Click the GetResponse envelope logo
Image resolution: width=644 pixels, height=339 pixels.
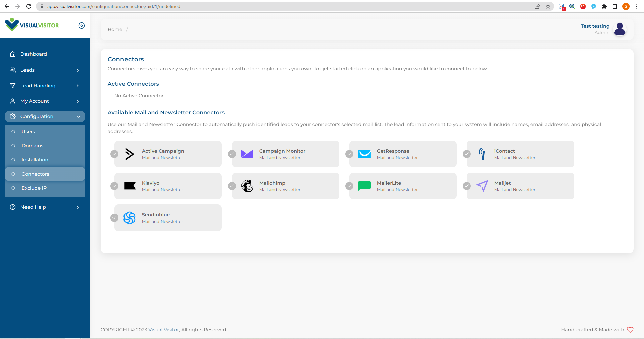coord(364,154)
